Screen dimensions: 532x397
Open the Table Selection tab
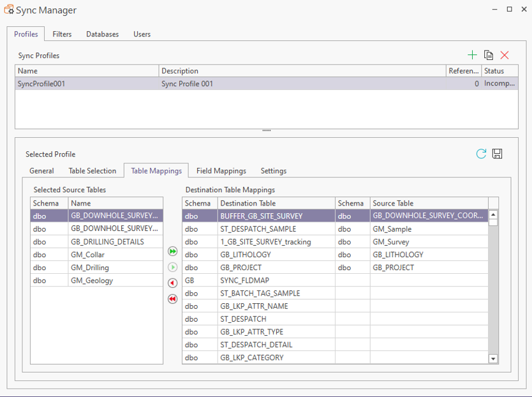(92, 171)
